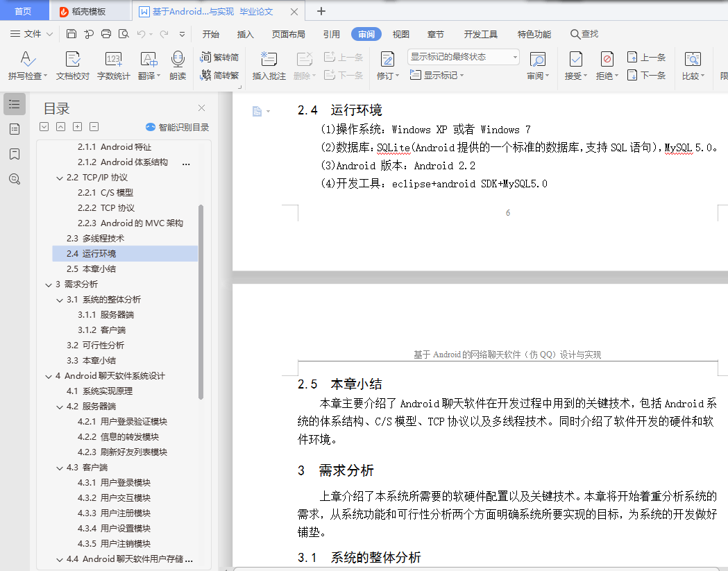Open 显示标记的最终状态 dropdown

[x=464, y=57]
